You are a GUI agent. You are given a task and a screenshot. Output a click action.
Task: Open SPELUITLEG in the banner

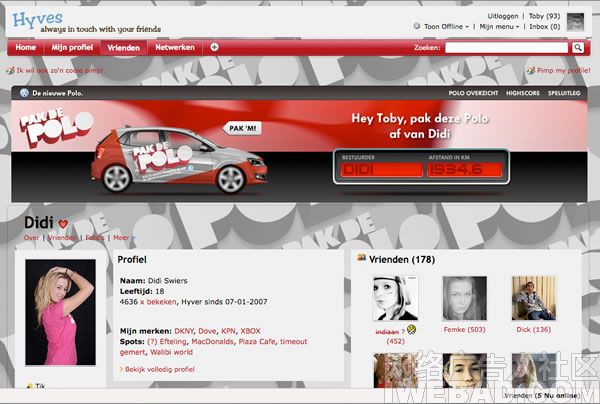564,93
